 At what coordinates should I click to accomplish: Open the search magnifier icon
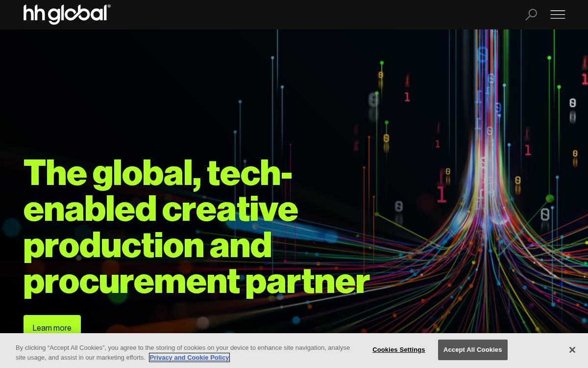tap(531, 15)
